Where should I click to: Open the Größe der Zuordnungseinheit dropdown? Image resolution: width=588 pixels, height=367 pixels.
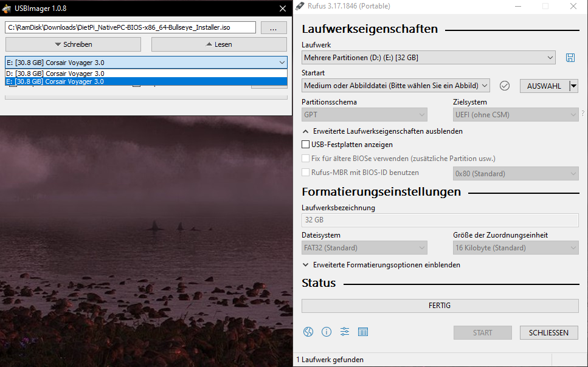click(516, 248)
